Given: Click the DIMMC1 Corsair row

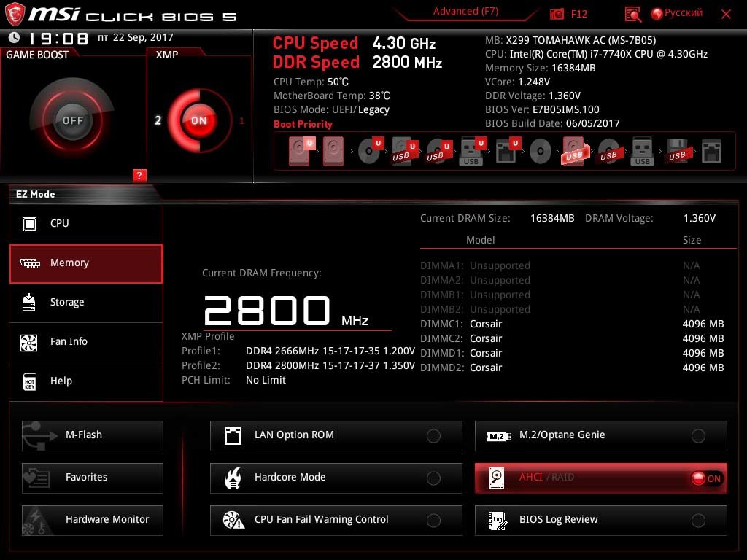Looking at the screenshot, I should pyautogui.click(x=572, y=324).
